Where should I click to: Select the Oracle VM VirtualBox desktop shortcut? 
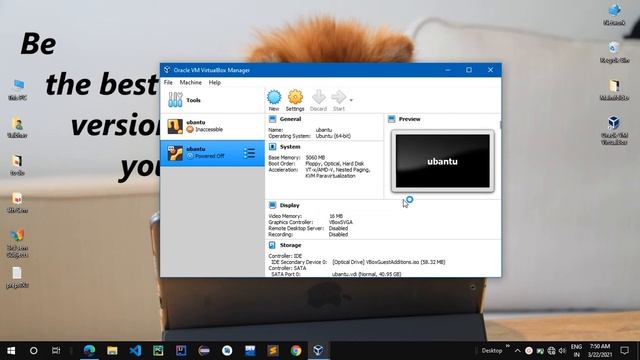coord(614,130)
